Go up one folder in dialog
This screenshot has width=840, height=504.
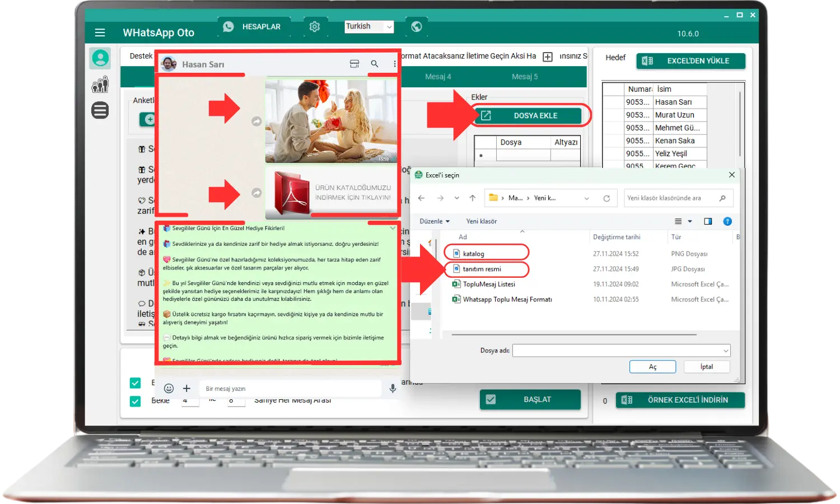click(473, 198)
